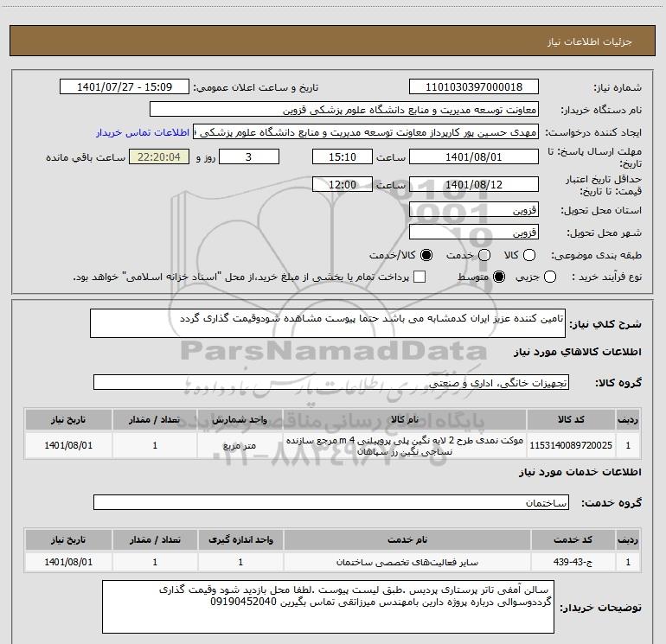Click the goods name موکت نمدی cell

click(405, 445)
